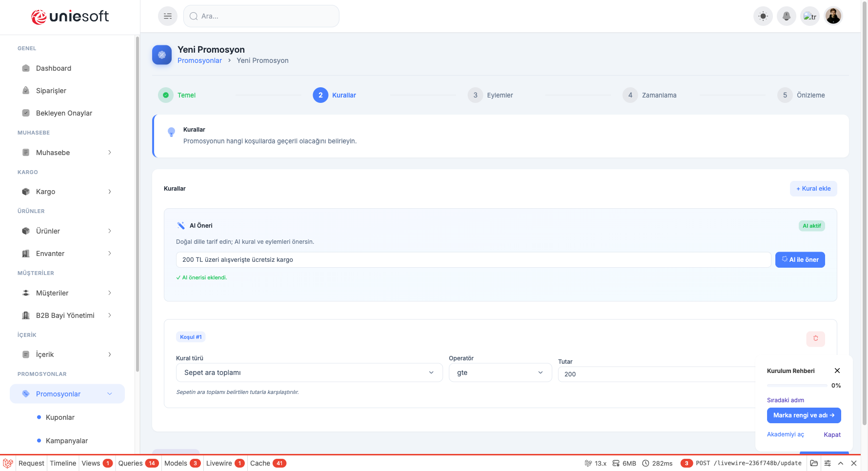Minimize debugbar with the chevron-up icon
Viewport: 868px width, 471px height.
pos(841,463)
